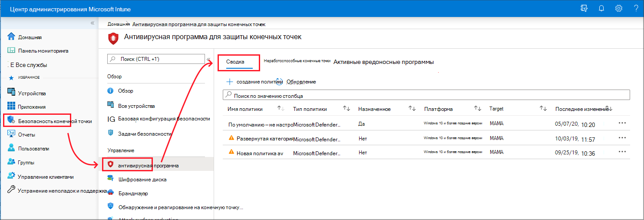644x220 pixels.
Task: Click the Брандмауэр icon
Action: point(110,193)
